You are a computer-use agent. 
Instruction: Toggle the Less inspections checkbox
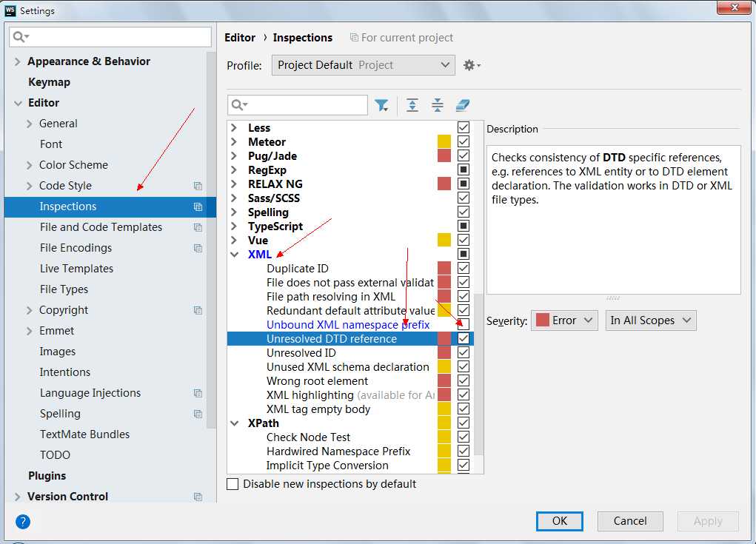click(x=464, y=127)
